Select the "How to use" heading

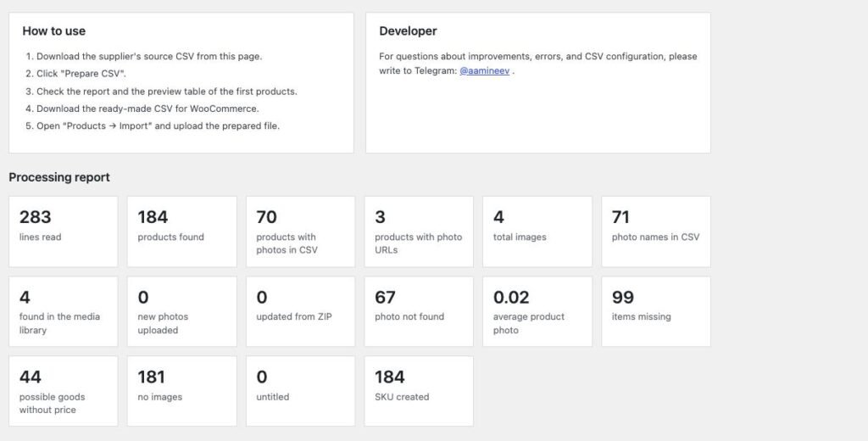pos(53,31)
